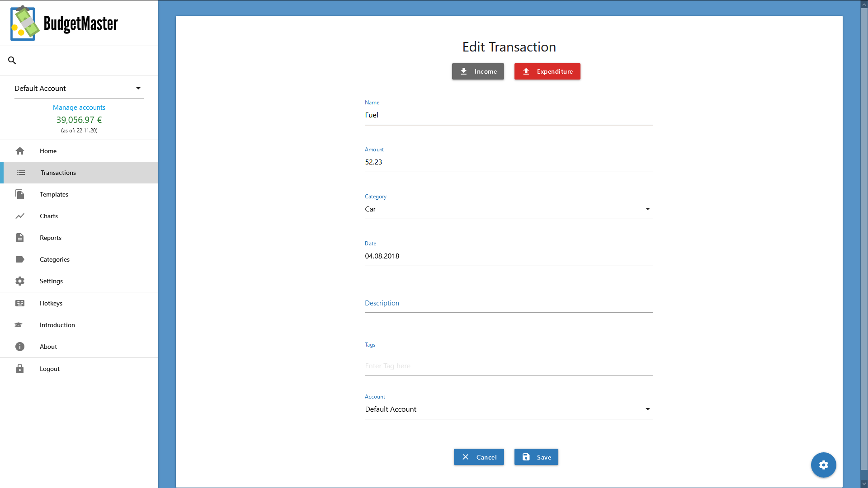The image size is (868, 488).
Task: Click the page scrollbar up arrow
Action: coord(864,4)
